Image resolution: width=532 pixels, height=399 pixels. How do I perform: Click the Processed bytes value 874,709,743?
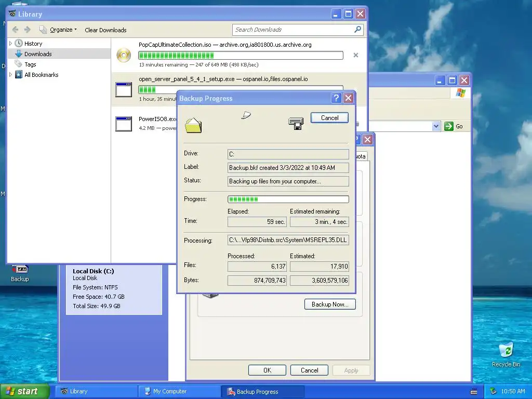257,280
